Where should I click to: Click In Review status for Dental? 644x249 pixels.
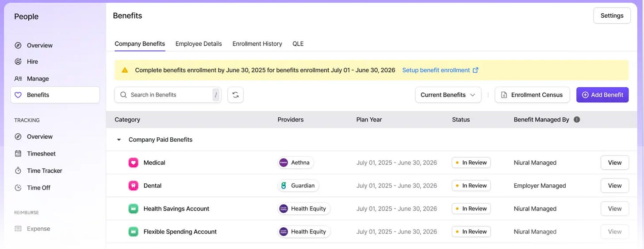(x=471, y=186)
